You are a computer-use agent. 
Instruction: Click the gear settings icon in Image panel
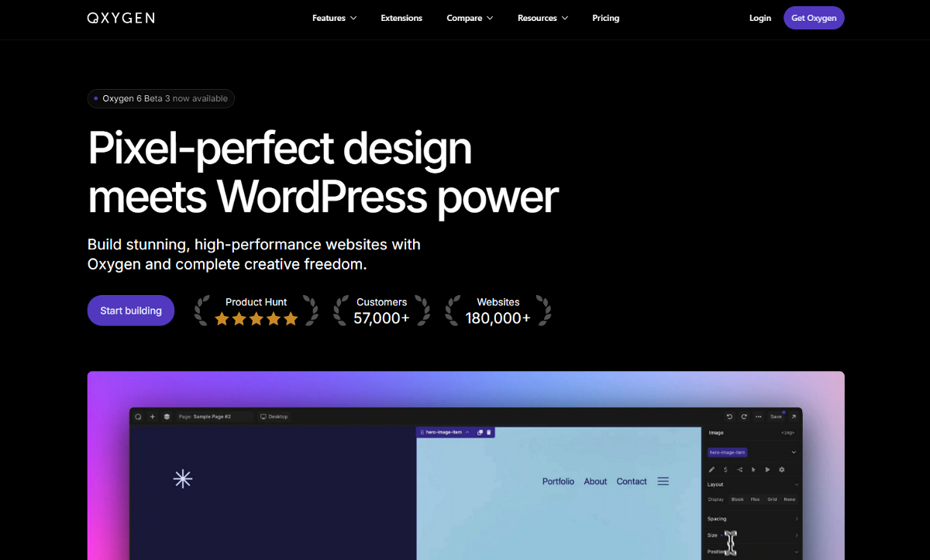pyautogui.click(x=781, y=469)
